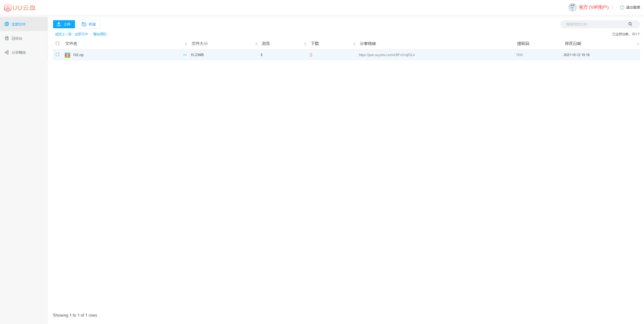Focus the file search input field
644x324 pixels.
click(596, 25)
